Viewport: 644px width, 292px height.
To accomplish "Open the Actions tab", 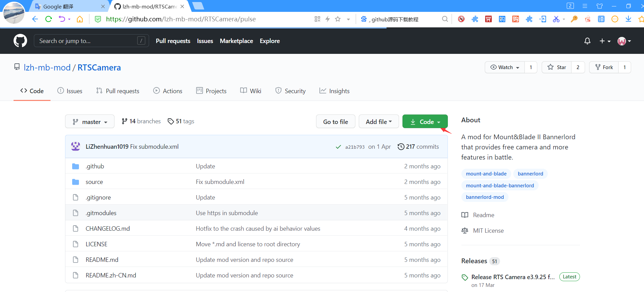I will 168,91.
